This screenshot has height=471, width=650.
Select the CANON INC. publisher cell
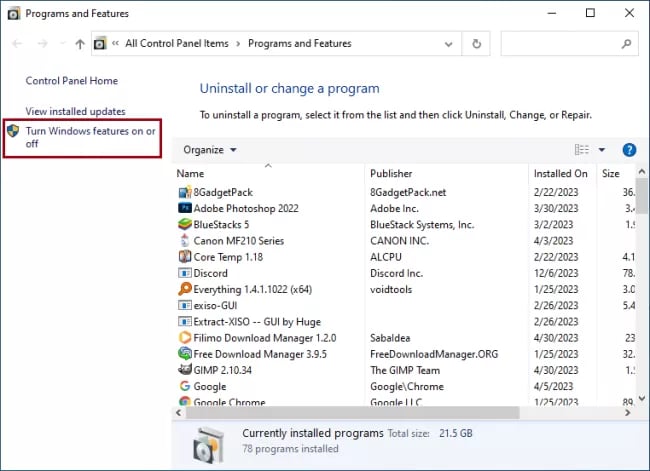point(400,240)
